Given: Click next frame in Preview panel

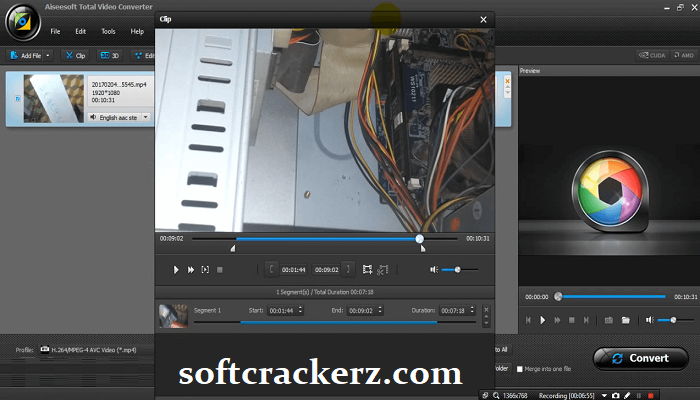Looking at the screenshot, I should point(586,320).
